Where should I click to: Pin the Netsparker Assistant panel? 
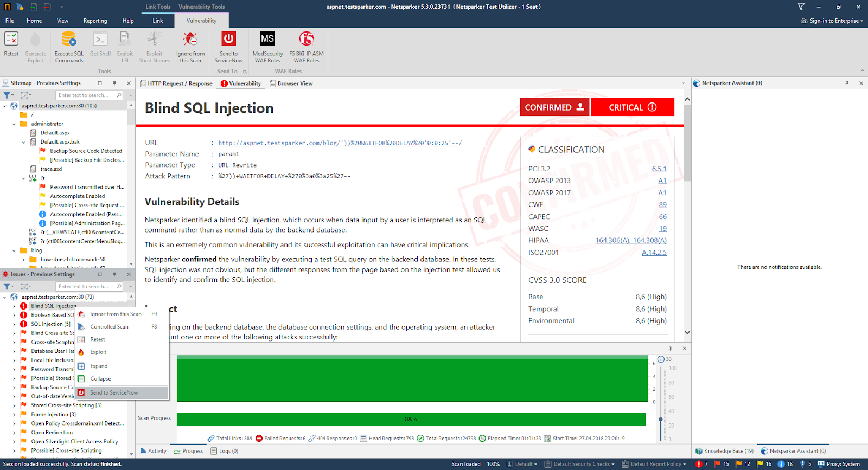tap(847, 83)
